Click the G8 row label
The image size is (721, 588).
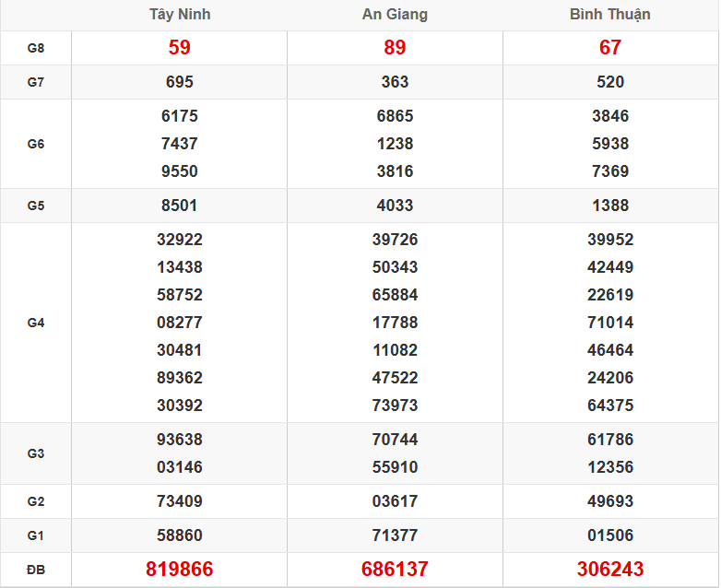click(x=36, y=48)
